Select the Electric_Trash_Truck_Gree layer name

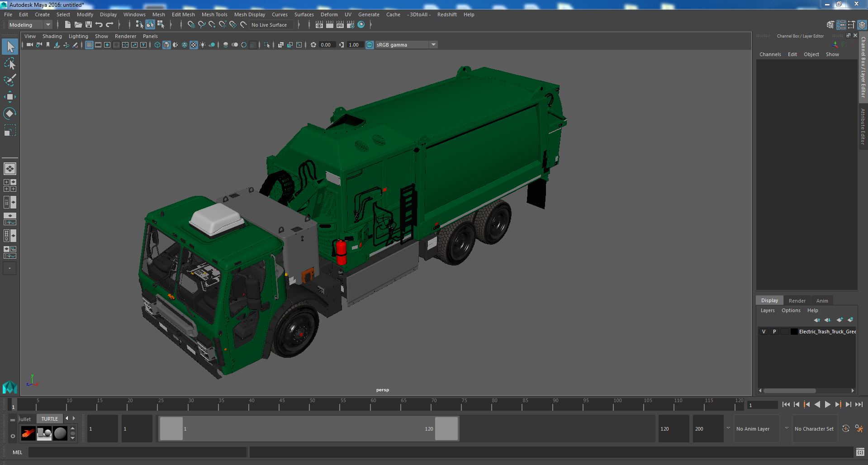pos(827,332)
